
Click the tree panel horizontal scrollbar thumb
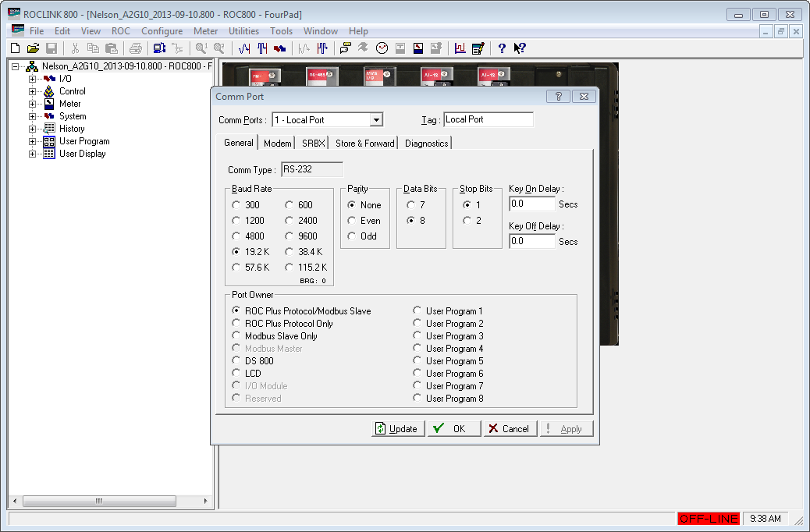click(99, 501)
